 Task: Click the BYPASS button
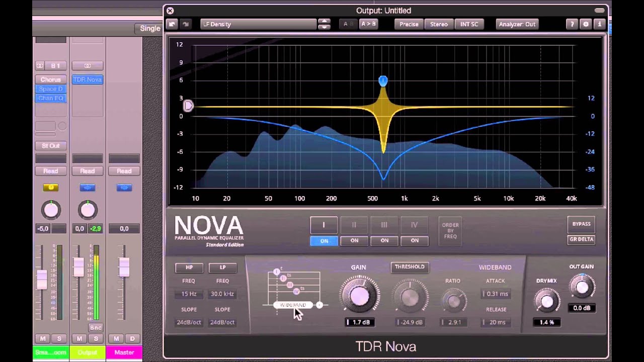581,224
